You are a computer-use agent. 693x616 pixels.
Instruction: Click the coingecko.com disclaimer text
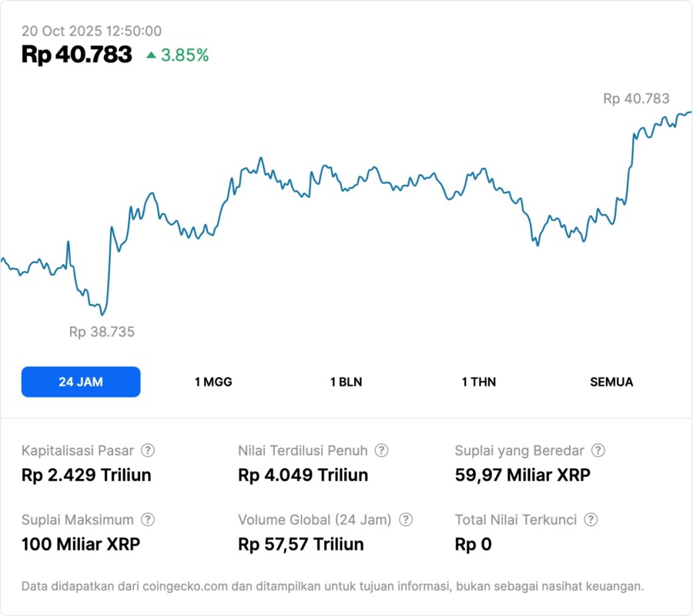point(333,587)
